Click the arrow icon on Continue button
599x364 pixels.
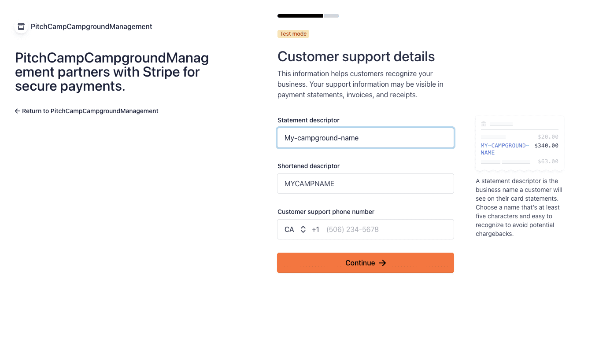[x=382, y=263]
